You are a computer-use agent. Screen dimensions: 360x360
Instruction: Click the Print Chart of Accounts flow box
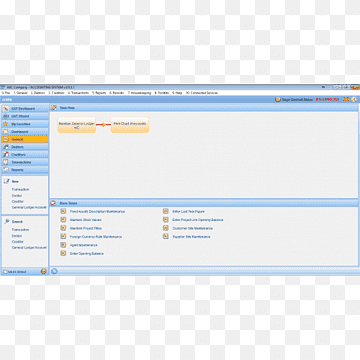[x=130, y=125]
